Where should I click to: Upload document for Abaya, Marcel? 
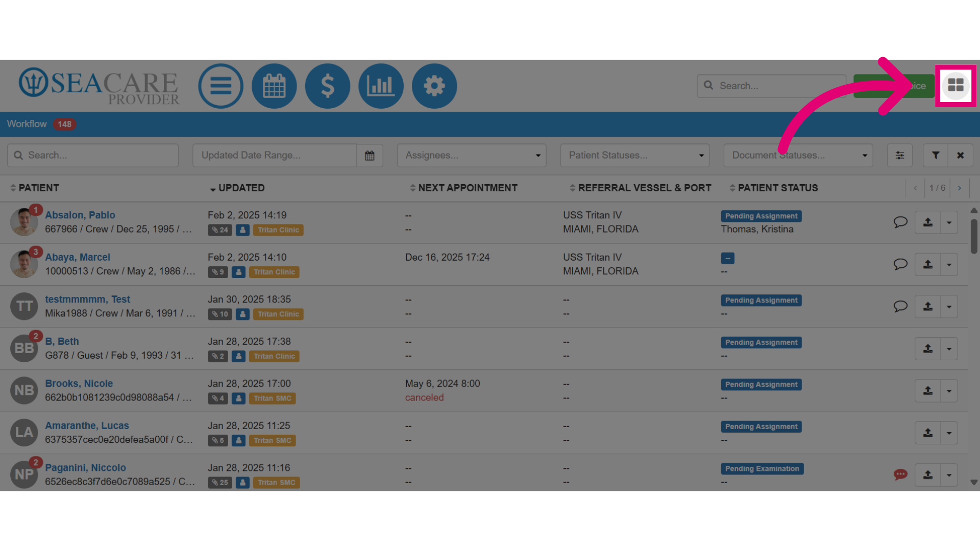click(928, 264)
